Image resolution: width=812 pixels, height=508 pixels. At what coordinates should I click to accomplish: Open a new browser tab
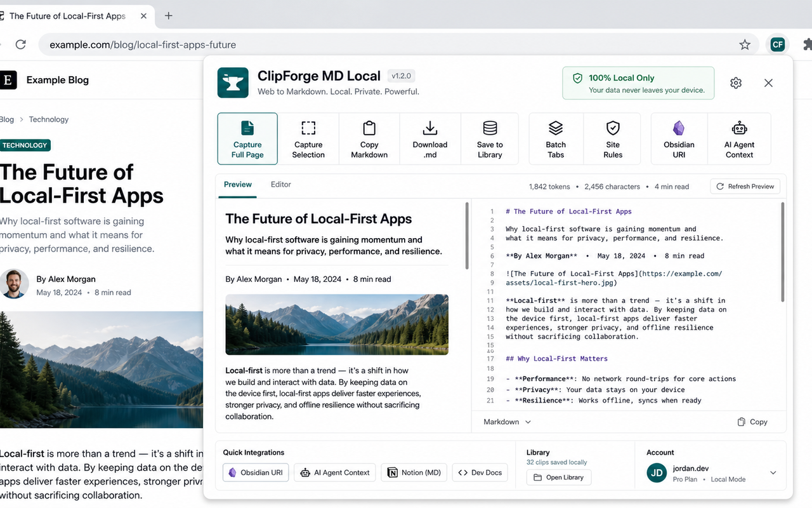coord(168,16)
